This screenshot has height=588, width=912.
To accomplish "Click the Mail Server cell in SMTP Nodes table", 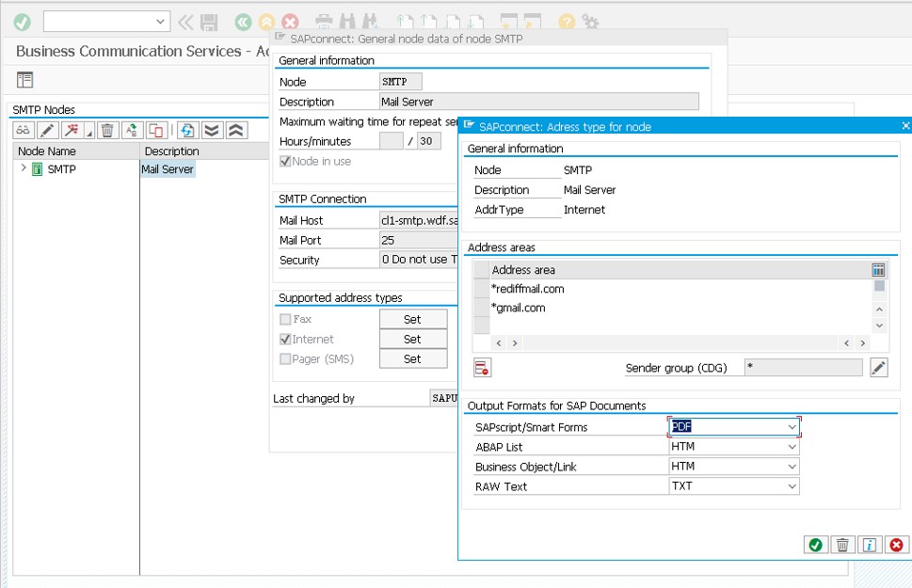I will (168, 169).
